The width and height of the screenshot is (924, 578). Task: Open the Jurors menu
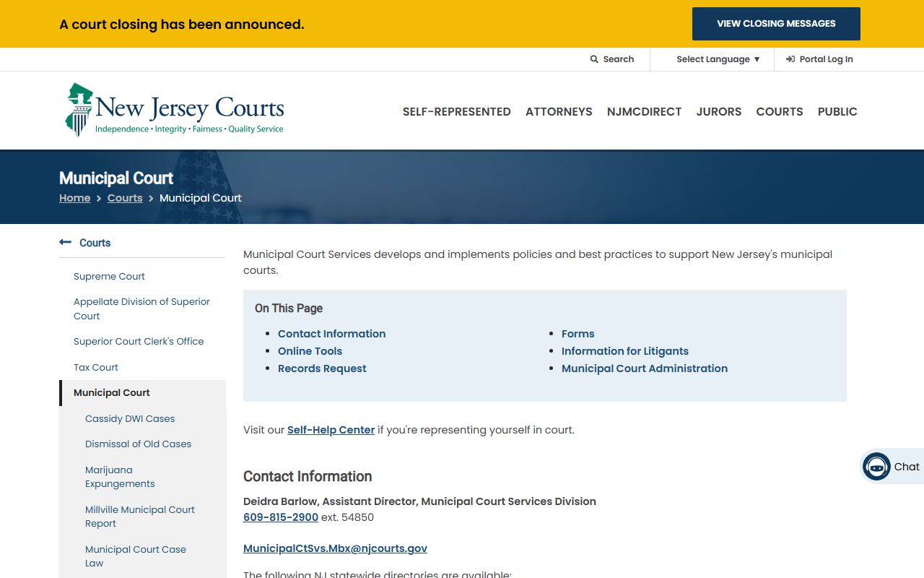coord(719,111)
